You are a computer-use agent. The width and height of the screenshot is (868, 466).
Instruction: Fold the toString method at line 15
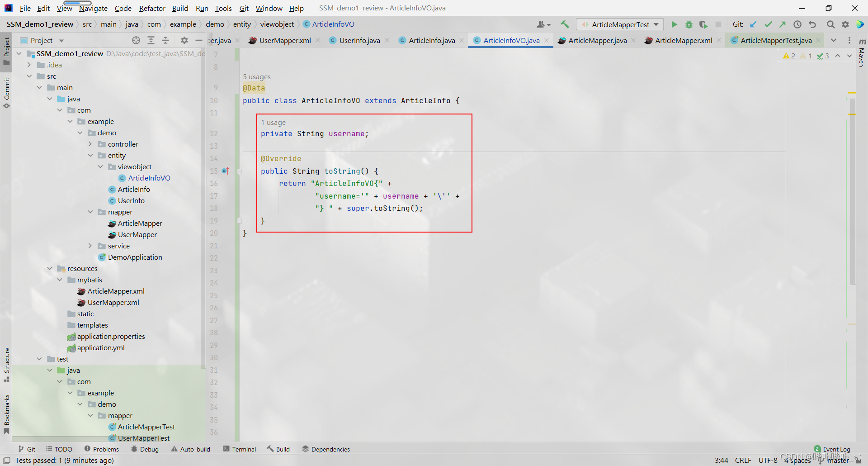click(x=240, y=171)
